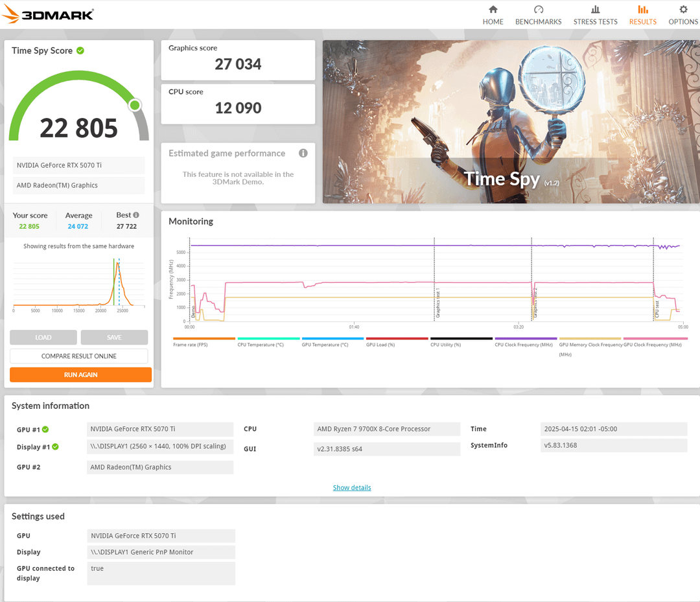Toggle the GPU Memory Clock Frequency legend swatch

590,339
